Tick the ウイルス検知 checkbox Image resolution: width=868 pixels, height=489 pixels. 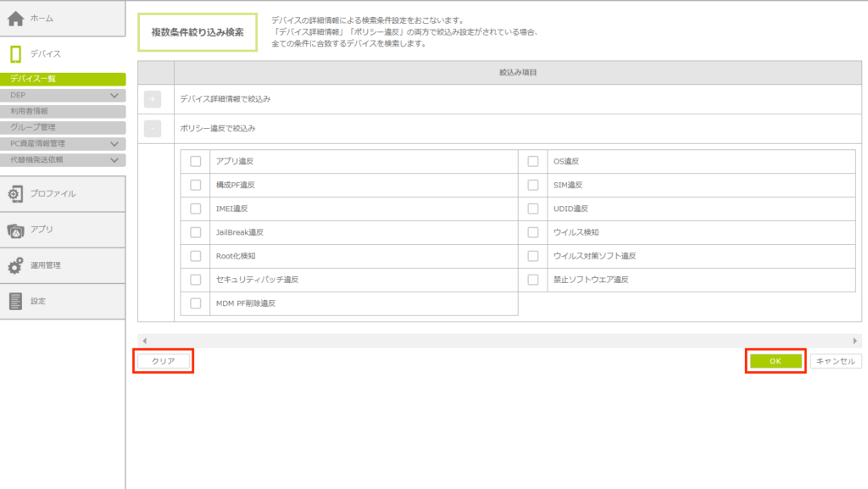(x=533, y=232)
